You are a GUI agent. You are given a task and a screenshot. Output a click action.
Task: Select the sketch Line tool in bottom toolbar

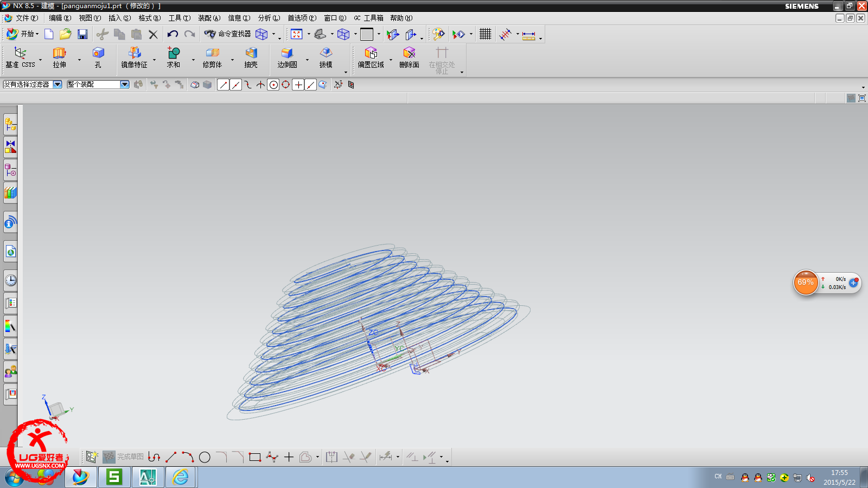[171, 457]
